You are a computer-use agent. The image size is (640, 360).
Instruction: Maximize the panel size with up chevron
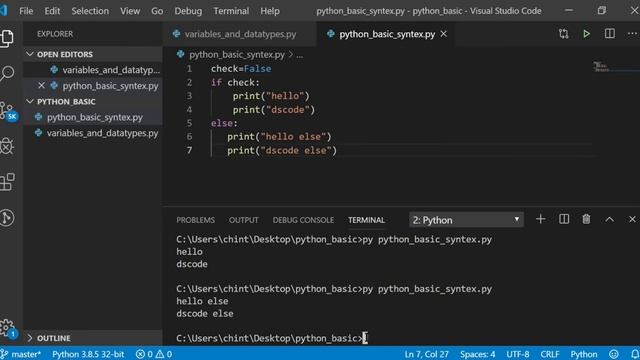click(x=609, y=220)
